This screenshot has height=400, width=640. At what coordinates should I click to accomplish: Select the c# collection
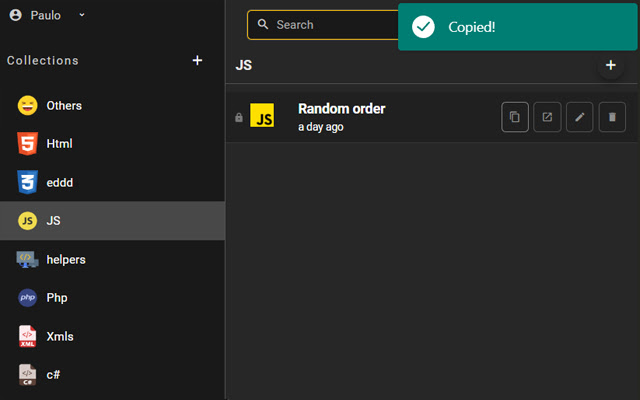(x=53, y=374)
